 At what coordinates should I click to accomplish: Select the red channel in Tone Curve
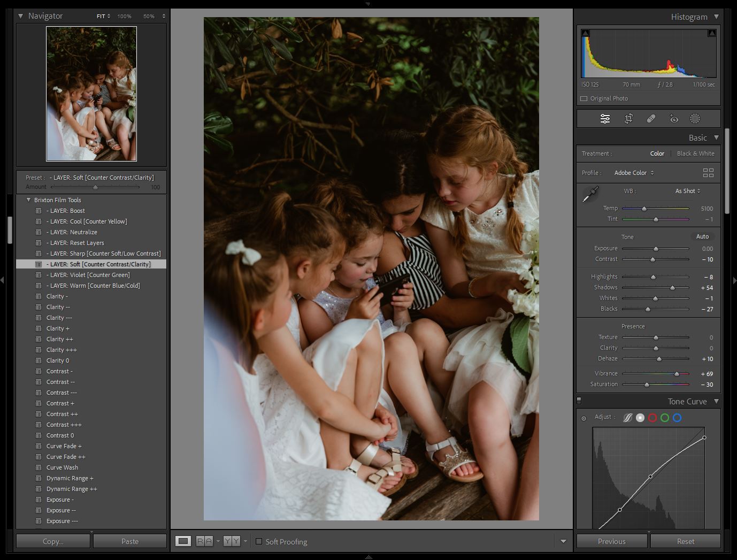[652, 418]
